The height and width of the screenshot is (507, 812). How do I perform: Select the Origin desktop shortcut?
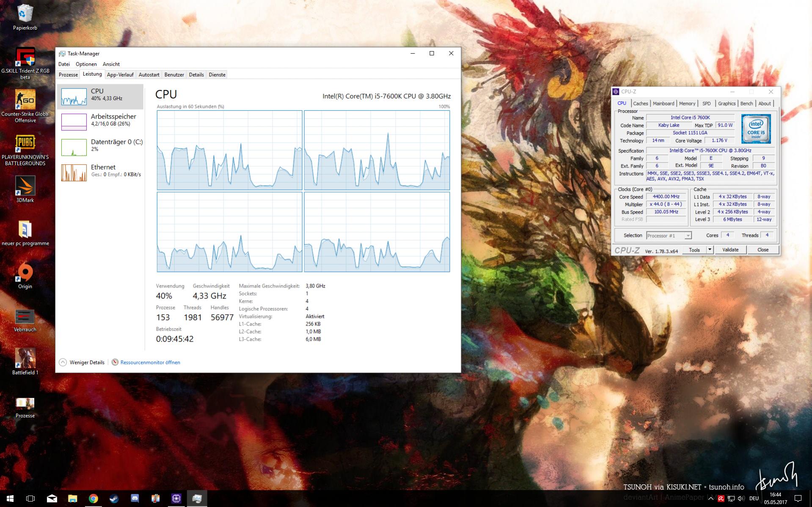click(x=25, y=276)
